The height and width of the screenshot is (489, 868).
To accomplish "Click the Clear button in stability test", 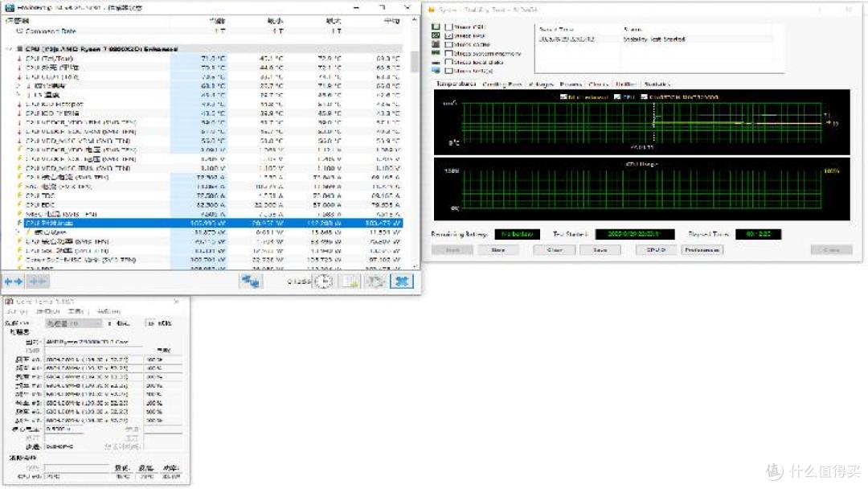I will click(x=555, y=250).
